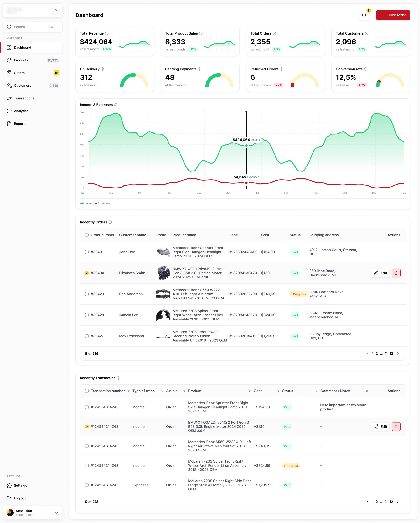
Task: Delete order #32430 using the trash icon
Action: coord(396,273)
